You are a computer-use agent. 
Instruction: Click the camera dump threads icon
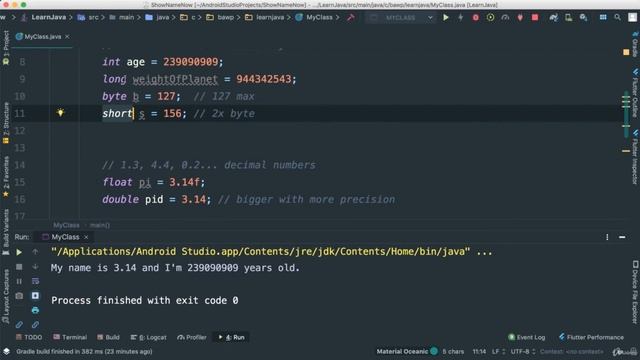coord(19,296)
